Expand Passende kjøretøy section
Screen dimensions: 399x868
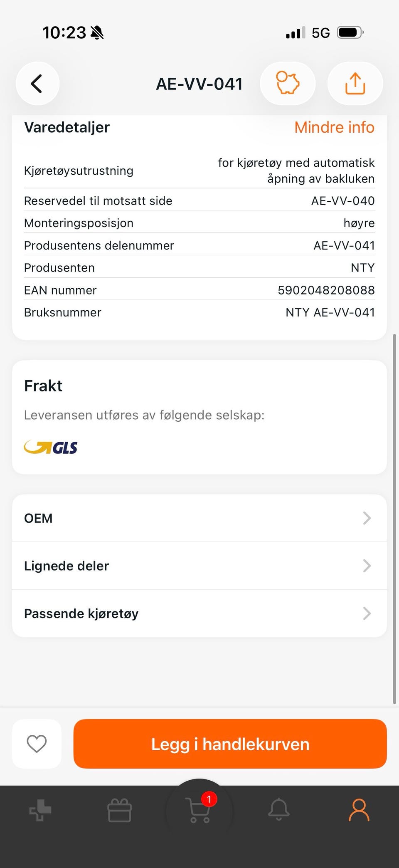point(199,613)
